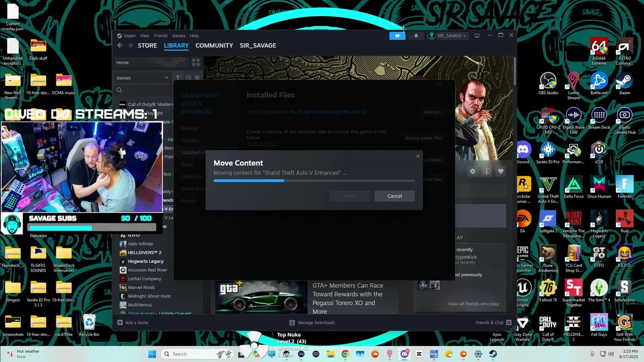Open game info icon
Image resolution: width=644 pixels, height=362 pixels.
point(487,171)
